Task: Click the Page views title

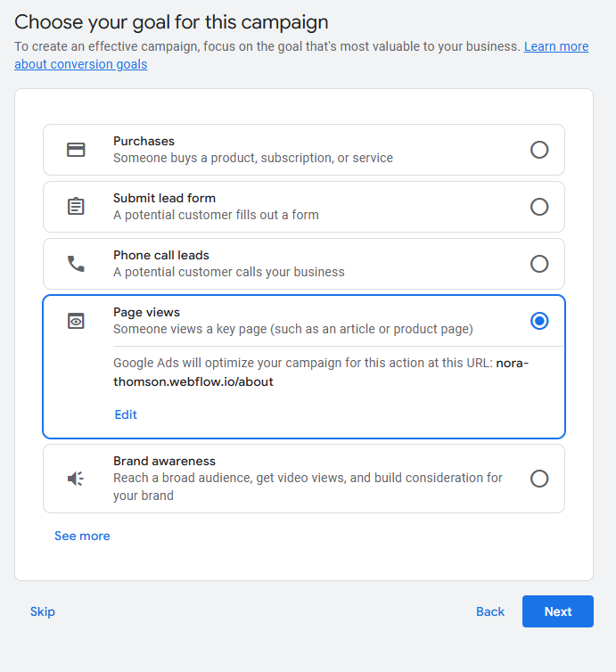Action: click(146, 312)
